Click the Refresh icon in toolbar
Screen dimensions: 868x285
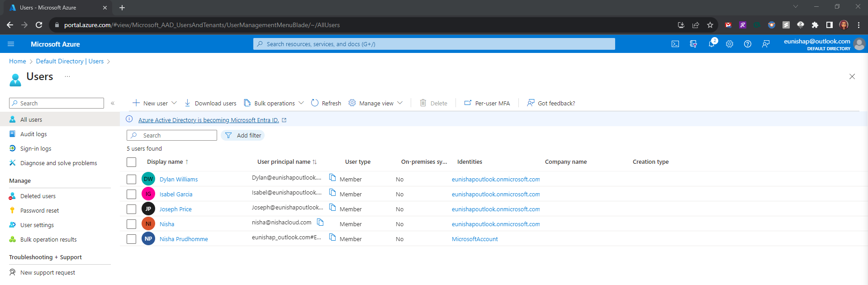pyautogui.click(x=315, y=103)
